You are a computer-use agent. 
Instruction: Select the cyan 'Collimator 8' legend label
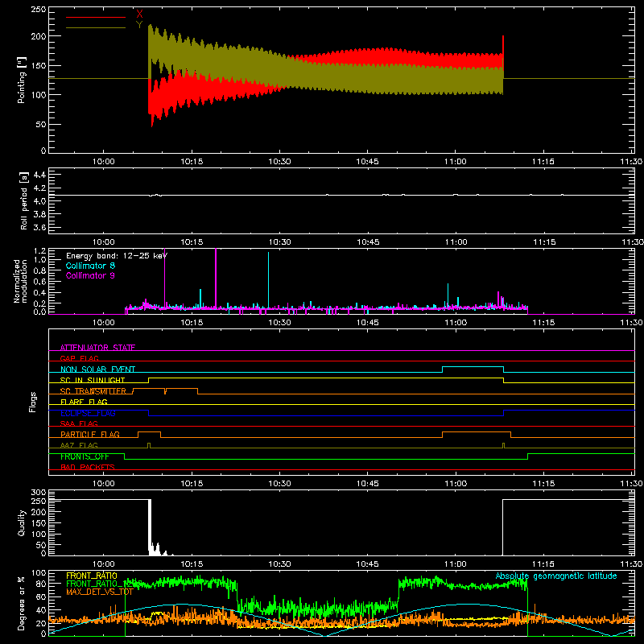(90, 266)
